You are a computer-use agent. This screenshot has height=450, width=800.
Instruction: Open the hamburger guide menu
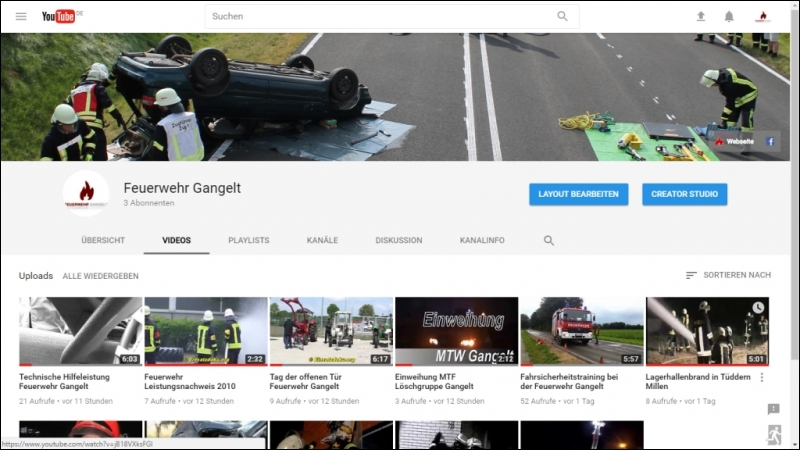(x=21, y=16)
